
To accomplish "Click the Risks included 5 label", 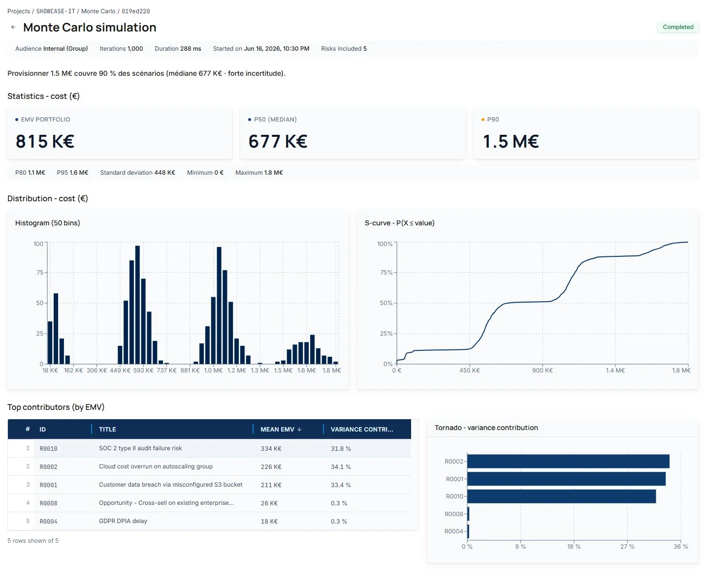I will pyautogui.click(x=344, y=49).
